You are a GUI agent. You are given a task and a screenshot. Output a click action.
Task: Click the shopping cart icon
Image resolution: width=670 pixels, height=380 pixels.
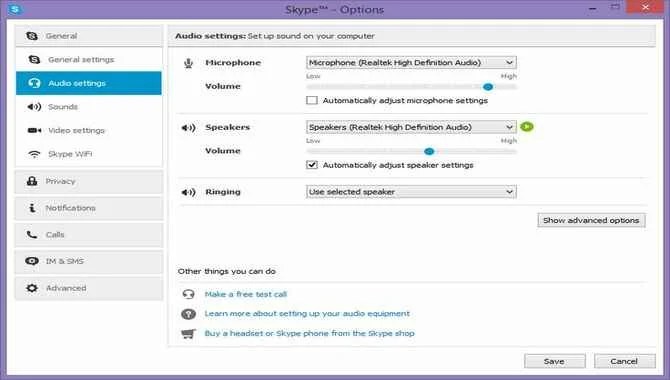[x=188, y=333]
